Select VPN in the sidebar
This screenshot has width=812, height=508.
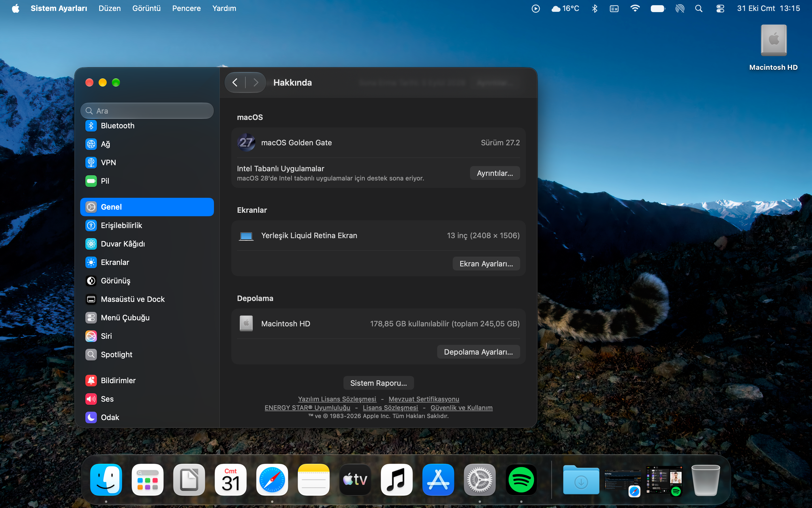click(x=147, y=163)
